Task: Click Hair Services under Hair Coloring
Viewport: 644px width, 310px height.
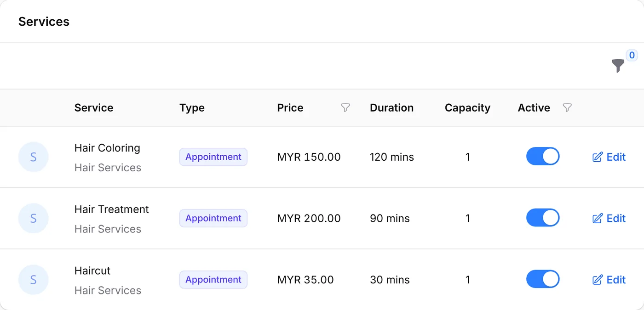Action: point(108,168)
